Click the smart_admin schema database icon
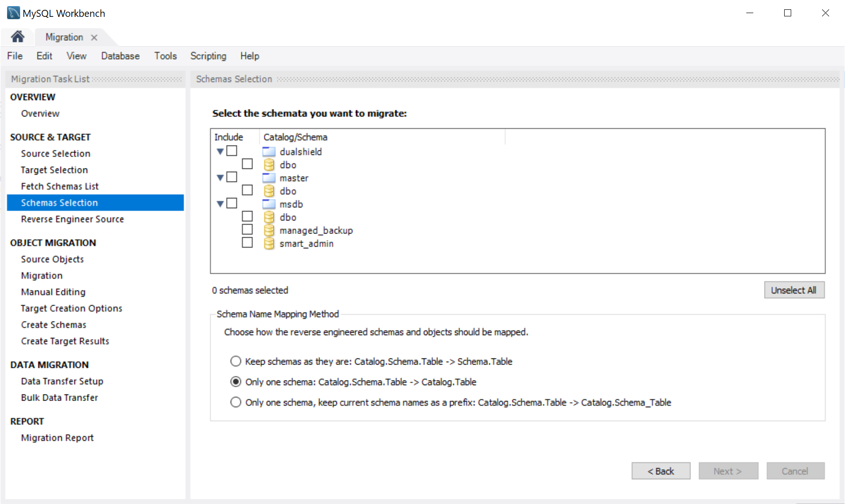 point(269,243)
